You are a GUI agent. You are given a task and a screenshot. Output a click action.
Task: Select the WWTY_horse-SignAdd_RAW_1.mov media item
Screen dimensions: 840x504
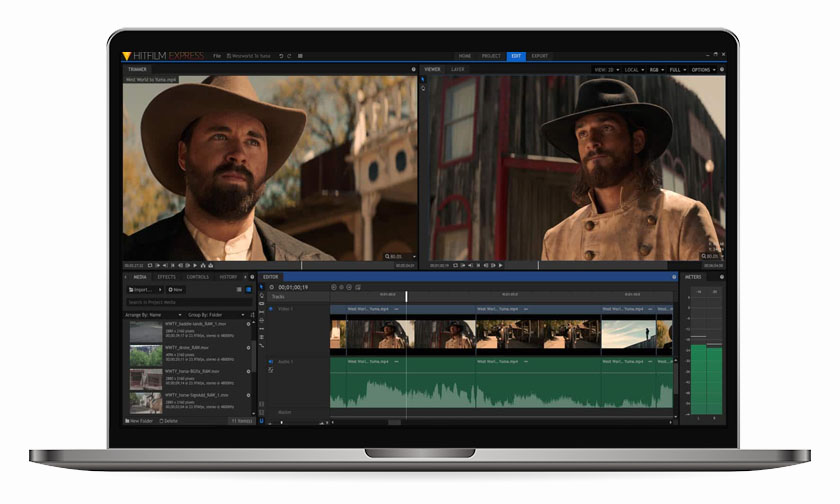[x=190, y=402]
